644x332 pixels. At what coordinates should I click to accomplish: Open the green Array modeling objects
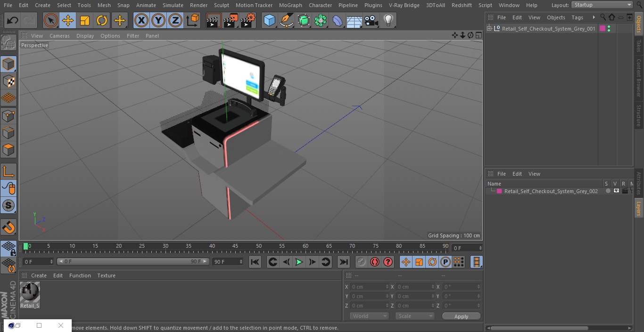point(321,21)
